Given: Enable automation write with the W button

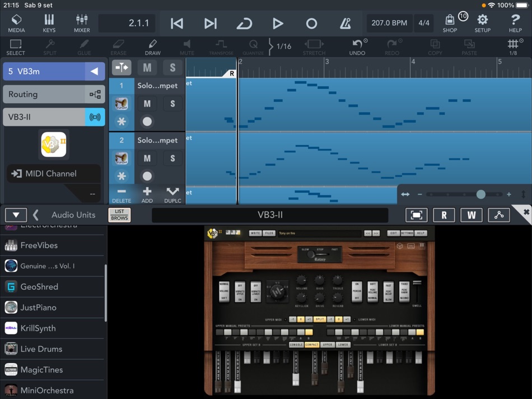Looking at the screenshot, I should pos(471,215).
